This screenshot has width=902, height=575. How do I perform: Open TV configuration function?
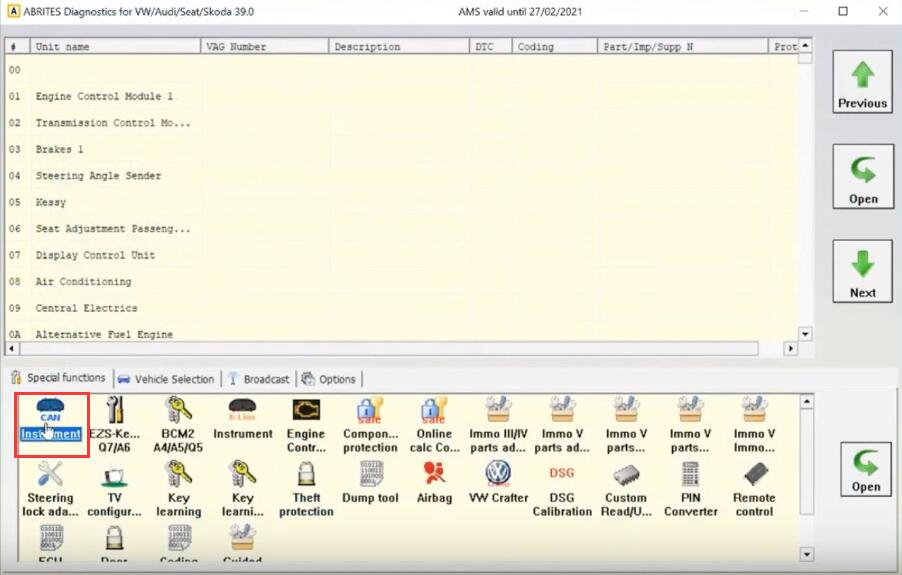114,489
